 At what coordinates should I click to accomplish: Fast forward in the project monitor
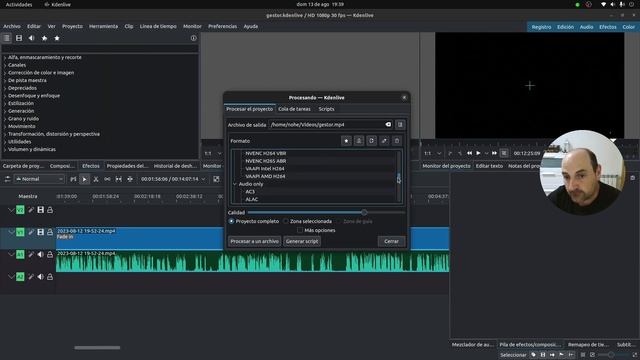pyautogui.click(x=494, y=153)
